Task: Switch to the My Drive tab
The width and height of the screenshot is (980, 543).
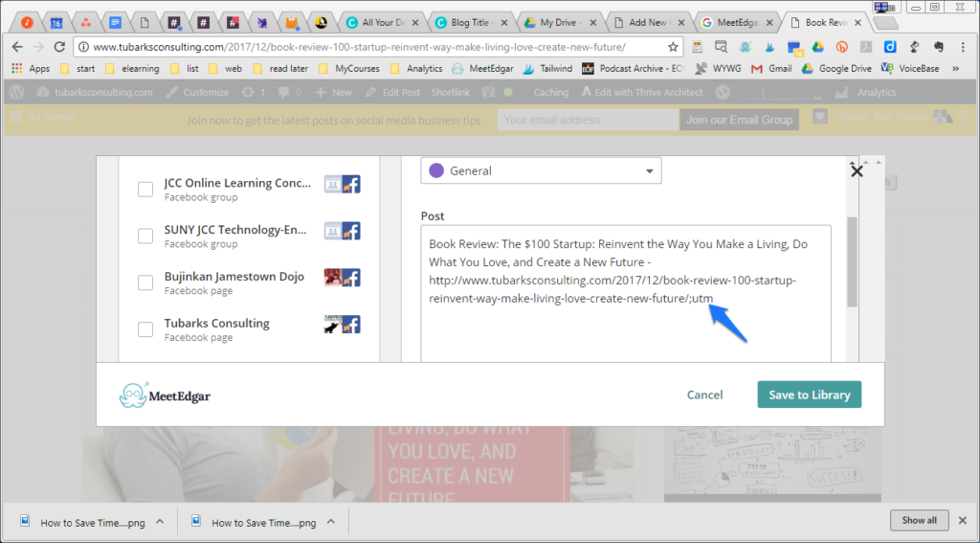Action: pos(562,22)
